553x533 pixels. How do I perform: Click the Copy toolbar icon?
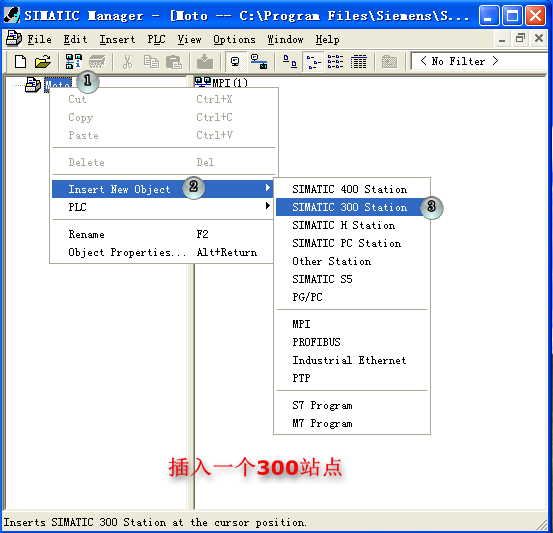tap(151, 62)
